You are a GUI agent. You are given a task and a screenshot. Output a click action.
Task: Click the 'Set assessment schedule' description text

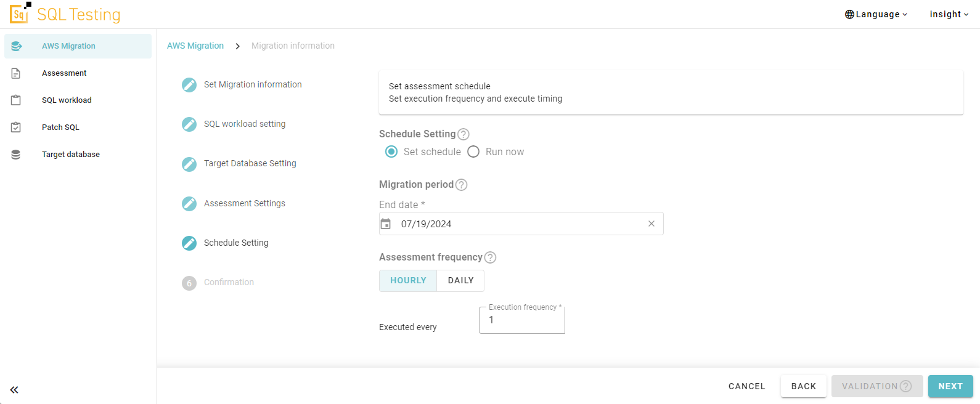(439, 86)
